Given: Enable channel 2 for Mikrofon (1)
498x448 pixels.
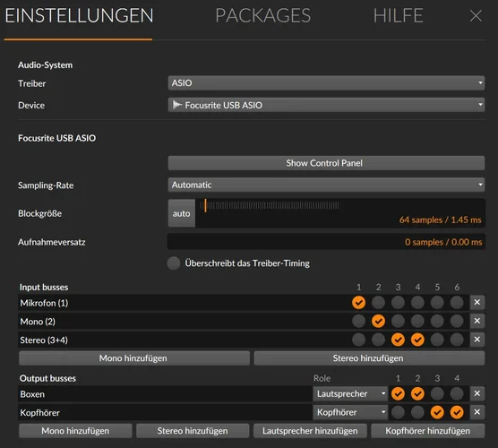Looking at the screenshot, I should pyautogui.click(x=378, y=303).
